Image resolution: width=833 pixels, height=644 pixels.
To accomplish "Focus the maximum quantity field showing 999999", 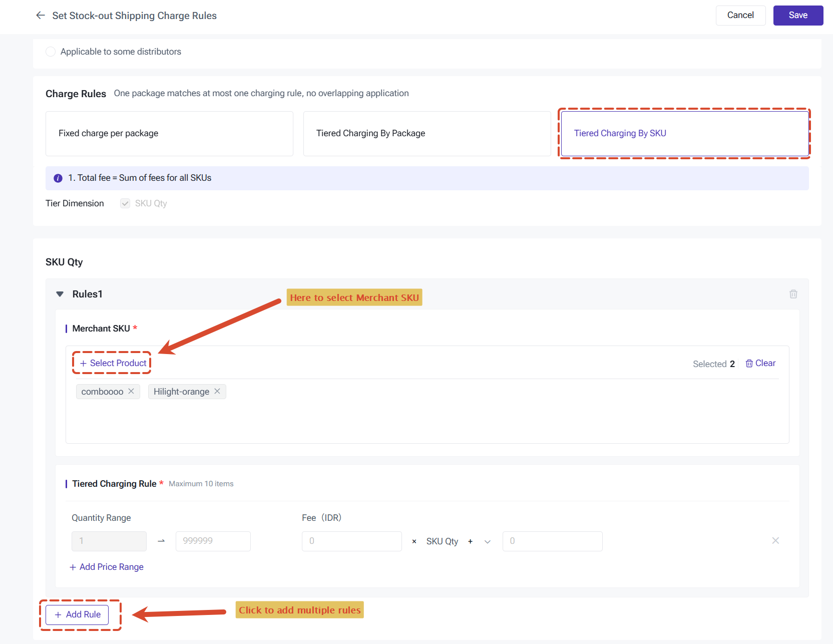I will pos(213,541).
